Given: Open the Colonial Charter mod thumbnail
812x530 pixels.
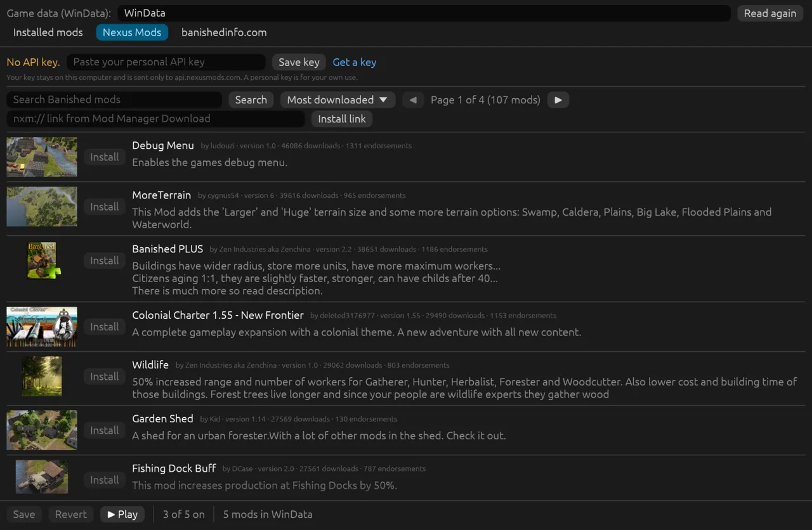Looking at the screenshot, I should tap(42, 326).
